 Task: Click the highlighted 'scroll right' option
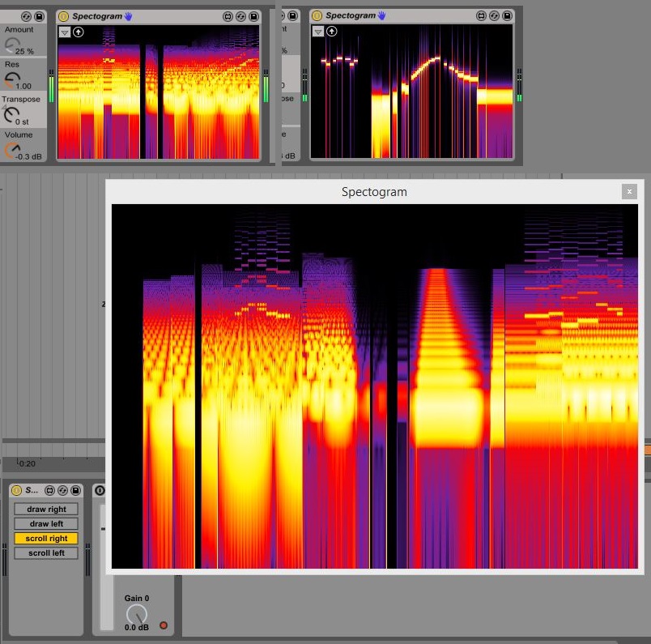46,539
